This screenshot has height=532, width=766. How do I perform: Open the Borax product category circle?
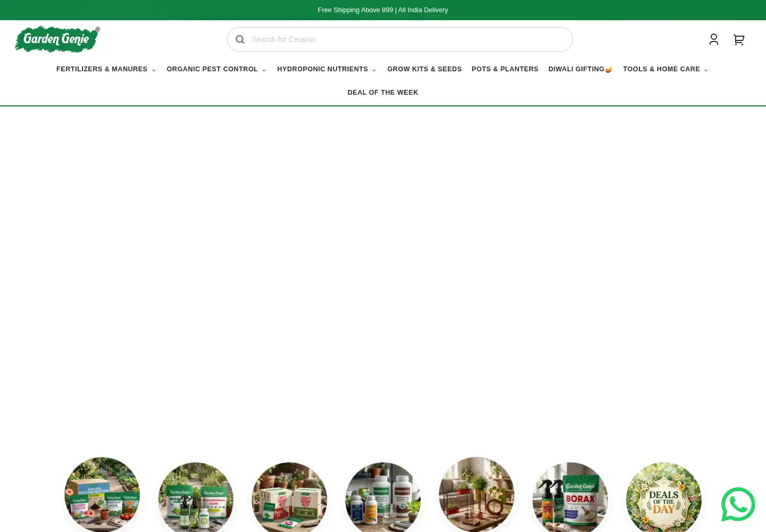click(570, 497)
